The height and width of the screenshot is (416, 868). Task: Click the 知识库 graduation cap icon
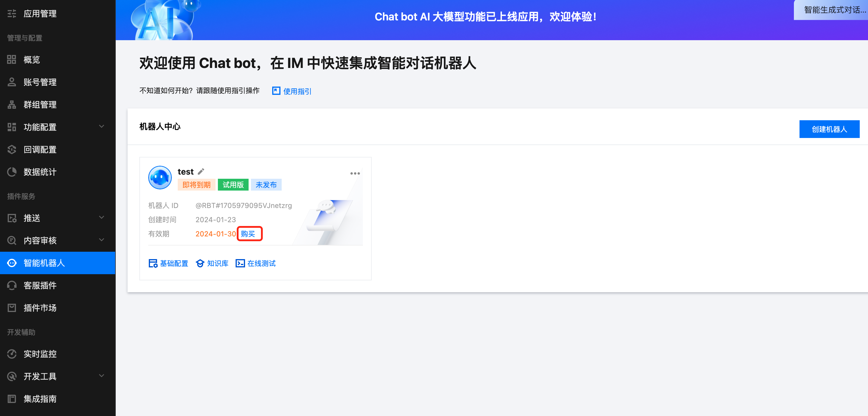[200, 263]
